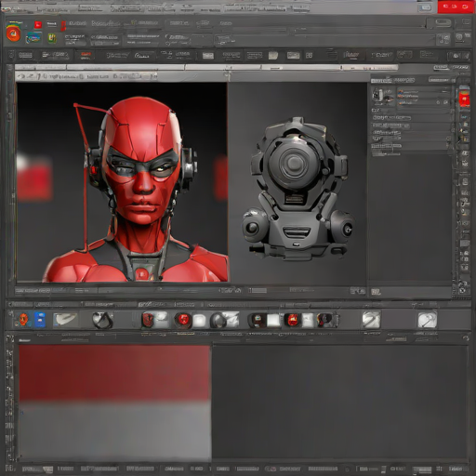Click the robot thumbnail in the right properties panel
Viewport: 476px width, 476px height.
pos(383,95)
